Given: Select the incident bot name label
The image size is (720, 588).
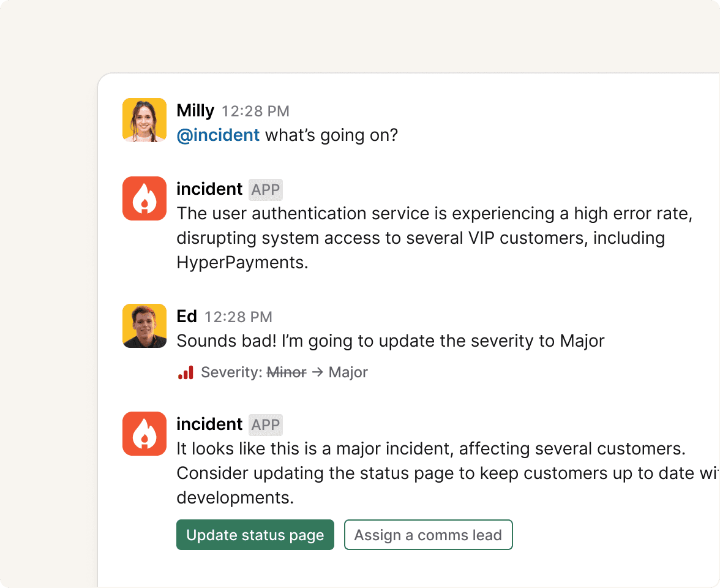Looking at the screenshot, I should coord(209,189).
